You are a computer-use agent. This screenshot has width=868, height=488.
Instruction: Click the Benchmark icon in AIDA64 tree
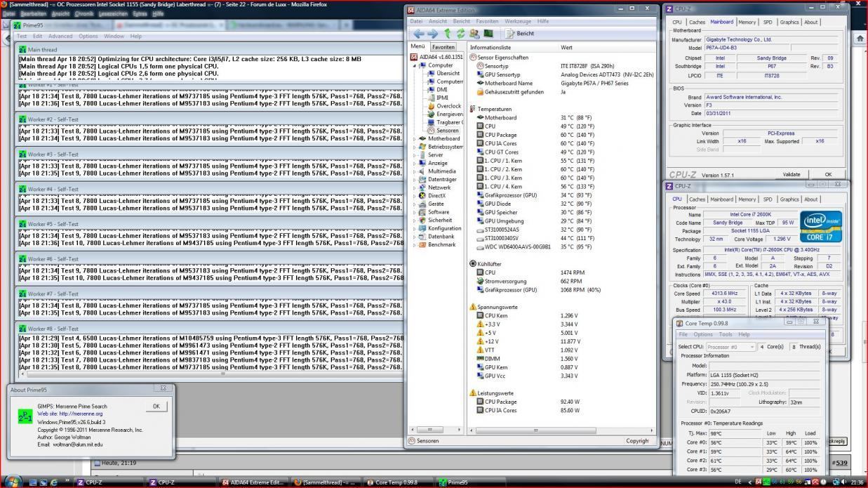pos(422,244)
